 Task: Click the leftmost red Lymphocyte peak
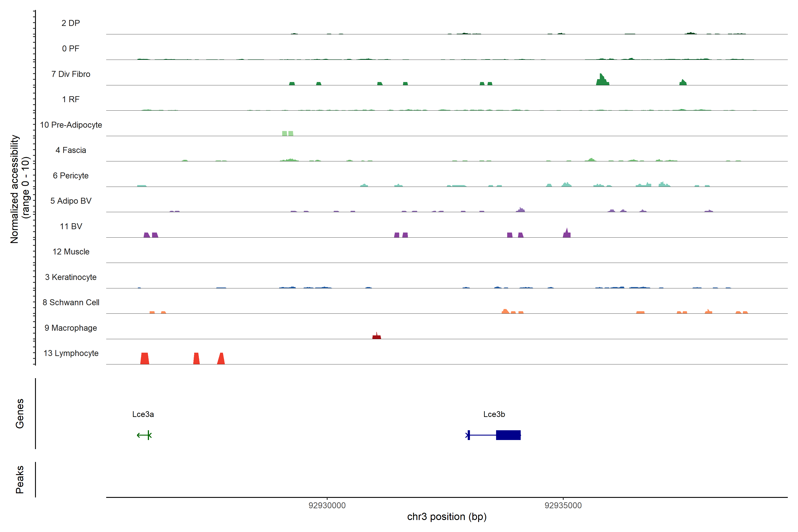145,358
